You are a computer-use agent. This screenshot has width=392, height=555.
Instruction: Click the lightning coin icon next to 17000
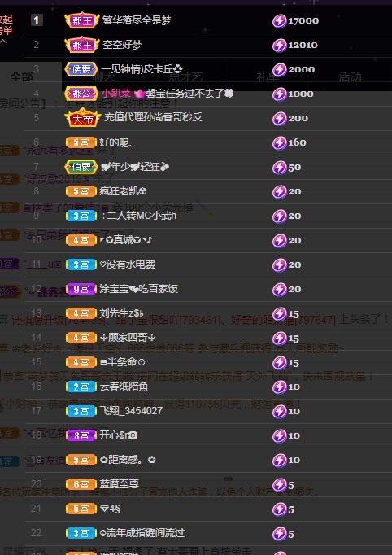[x=279, y=21]
